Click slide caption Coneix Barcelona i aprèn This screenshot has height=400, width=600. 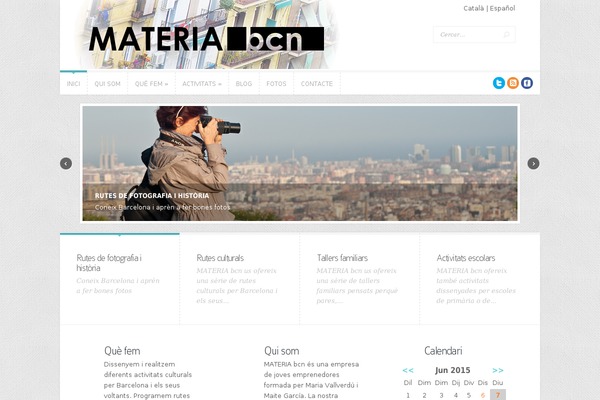163,207
